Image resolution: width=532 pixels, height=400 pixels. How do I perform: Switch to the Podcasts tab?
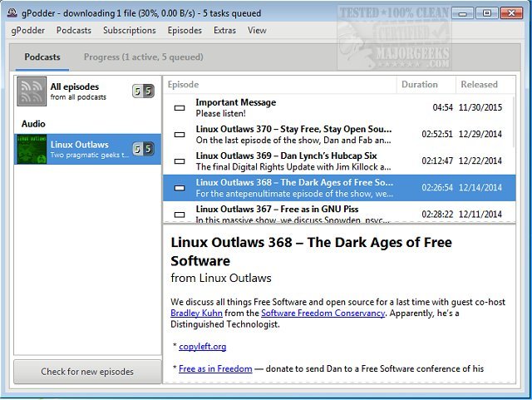tap(42, 57)
